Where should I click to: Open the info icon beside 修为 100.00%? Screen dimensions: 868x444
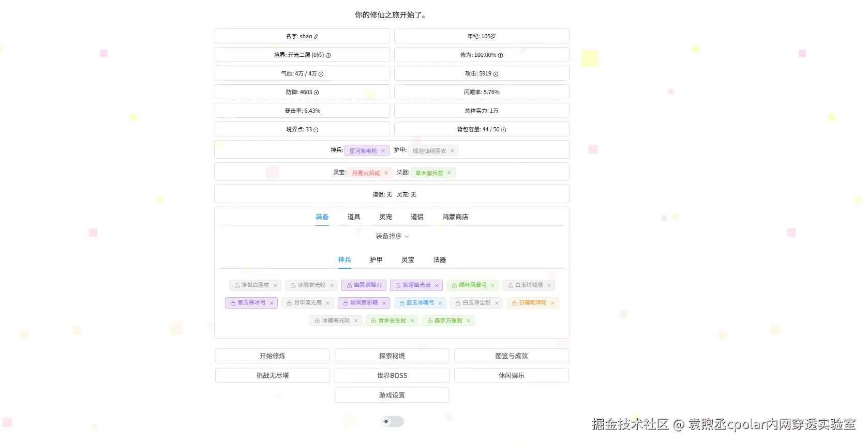(x=500, y=55)
